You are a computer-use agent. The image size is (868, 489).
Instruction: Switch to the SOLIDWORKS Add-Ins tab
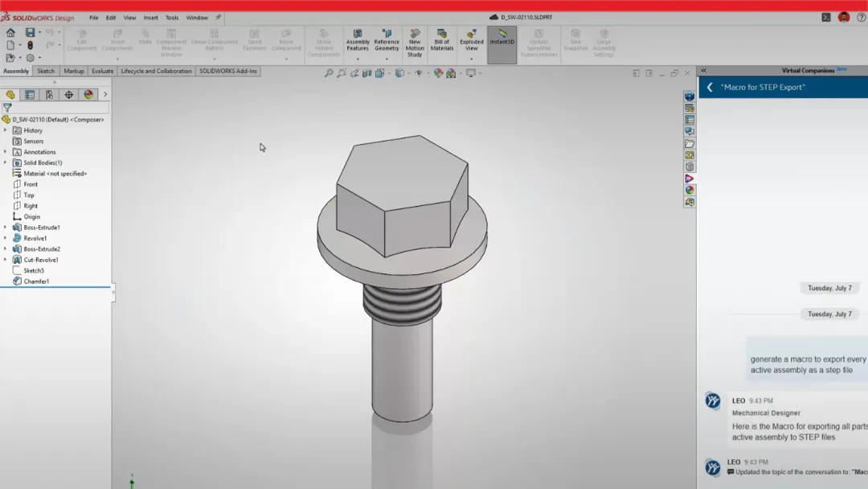click(228, 71)
